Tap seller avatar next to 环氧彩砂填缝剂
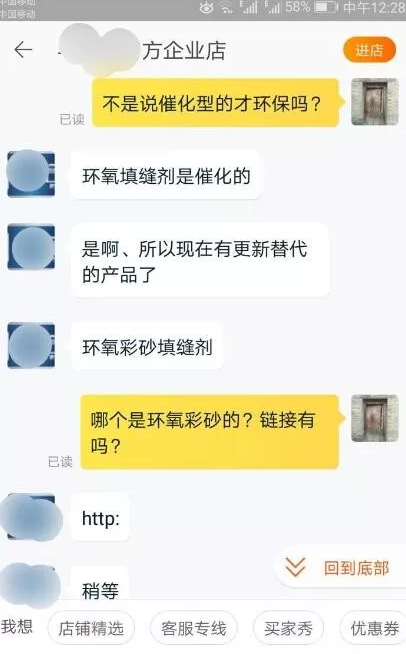The image size is (406, 654). click(31, 345)
